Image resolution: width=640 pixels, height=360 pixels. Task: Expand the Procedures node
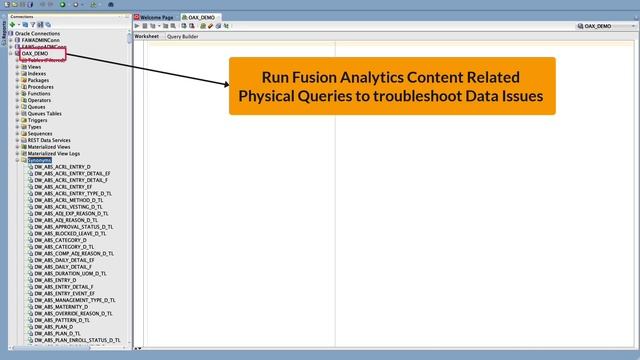coord(18,87)
